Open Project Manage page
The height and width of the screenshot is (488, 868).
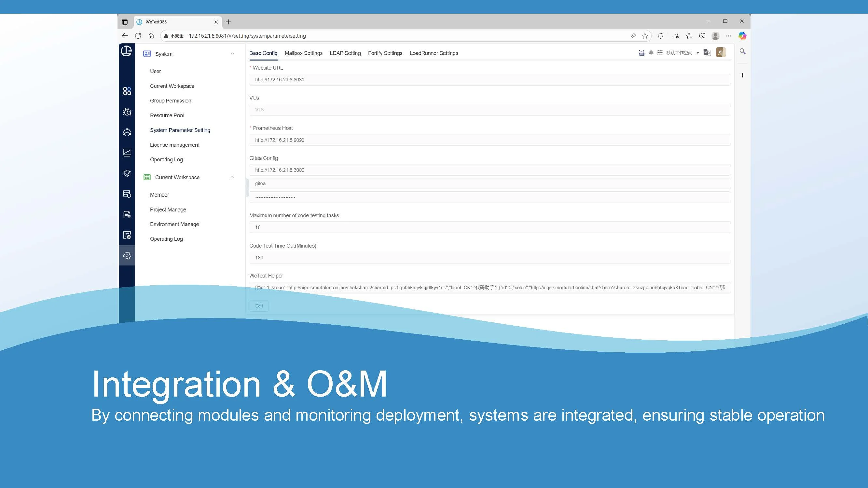[x=168, y=210]
